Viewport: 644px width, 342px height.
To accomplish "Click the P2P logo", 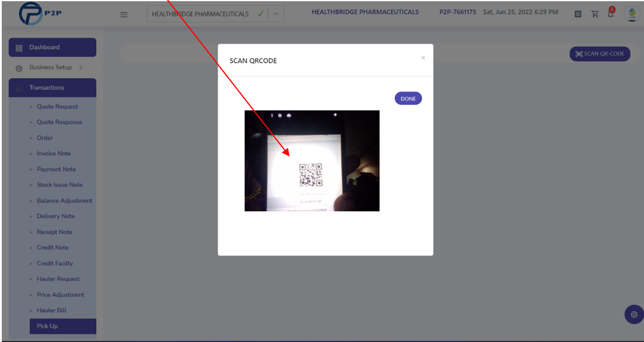I will [x=40, y=14].
